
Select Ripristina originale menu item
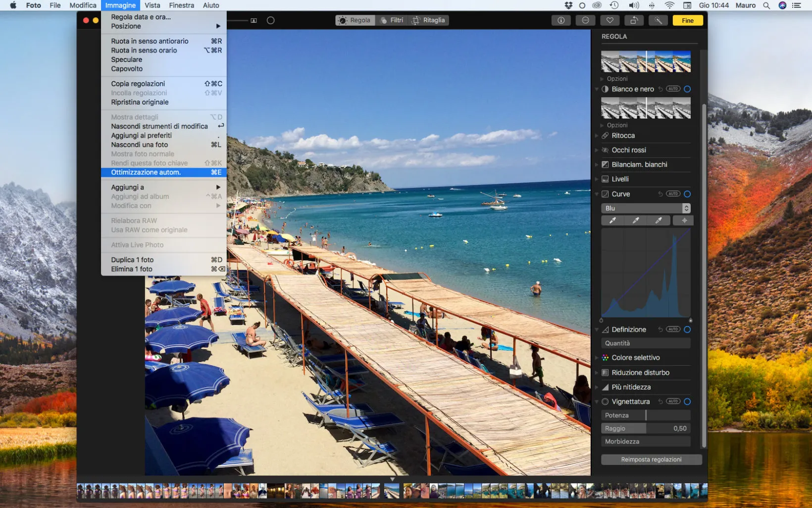[164, 102]
